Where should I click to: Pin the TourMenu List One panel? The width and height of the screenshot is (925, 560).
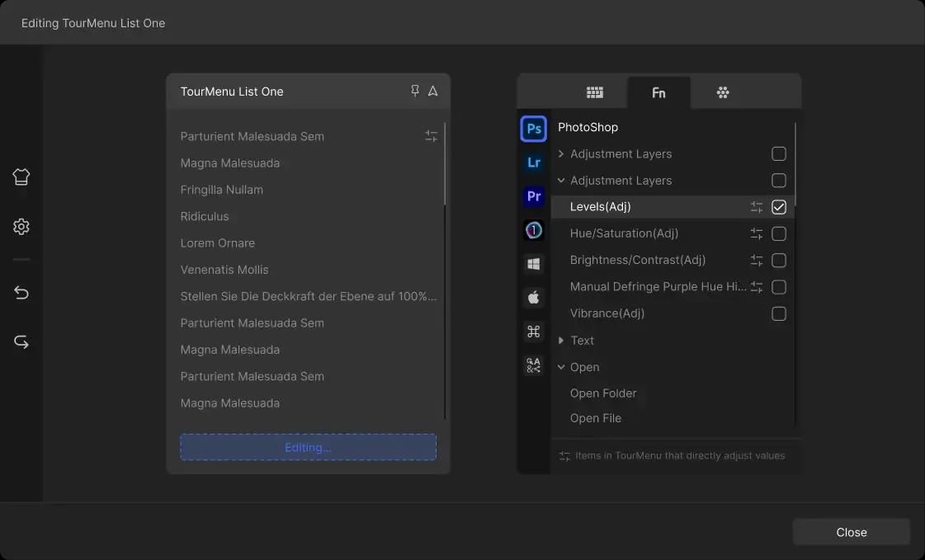(x=415, y=91)
